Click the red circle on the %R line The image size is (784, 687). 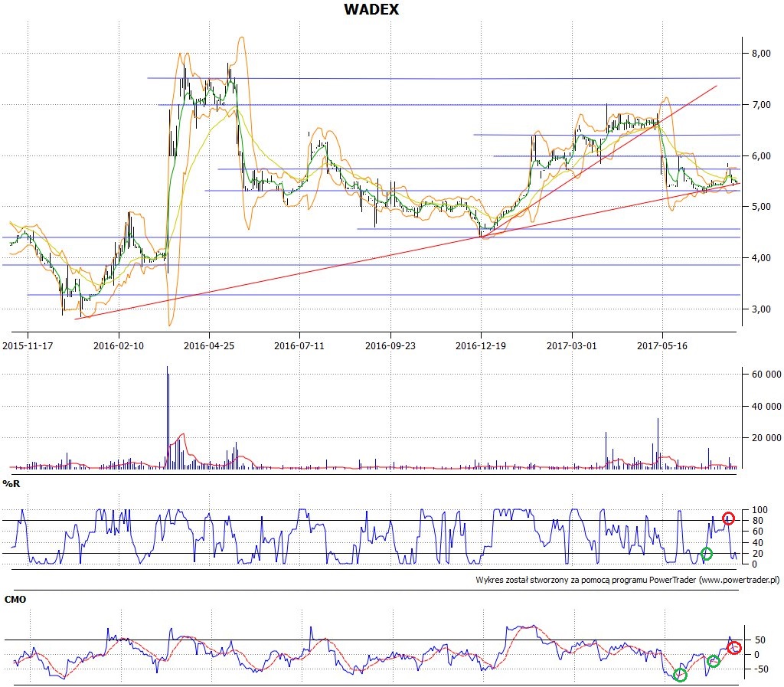tap(729, 519)
